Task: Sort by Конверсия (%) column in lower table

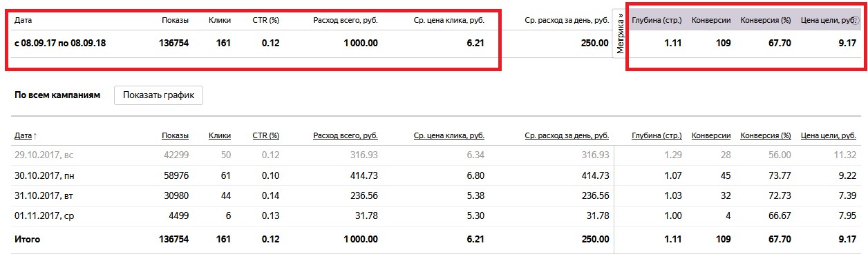Action: [x=766, y=135]
